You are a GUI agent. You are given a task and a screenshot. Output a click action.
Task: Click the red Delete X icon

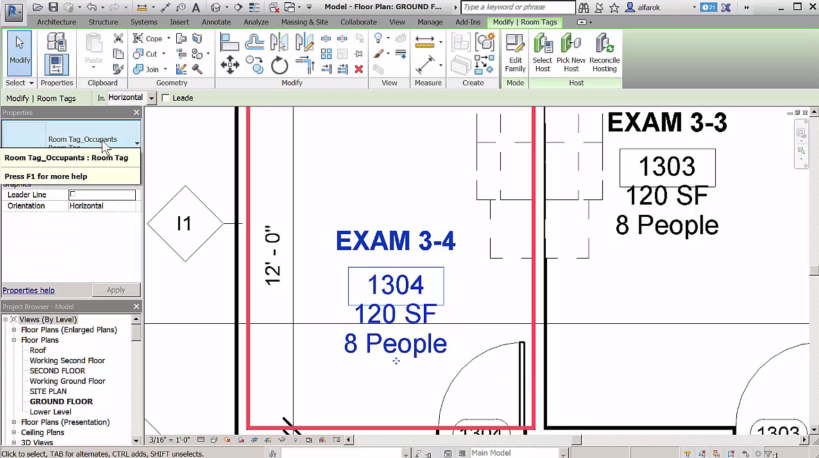[359, 69]
